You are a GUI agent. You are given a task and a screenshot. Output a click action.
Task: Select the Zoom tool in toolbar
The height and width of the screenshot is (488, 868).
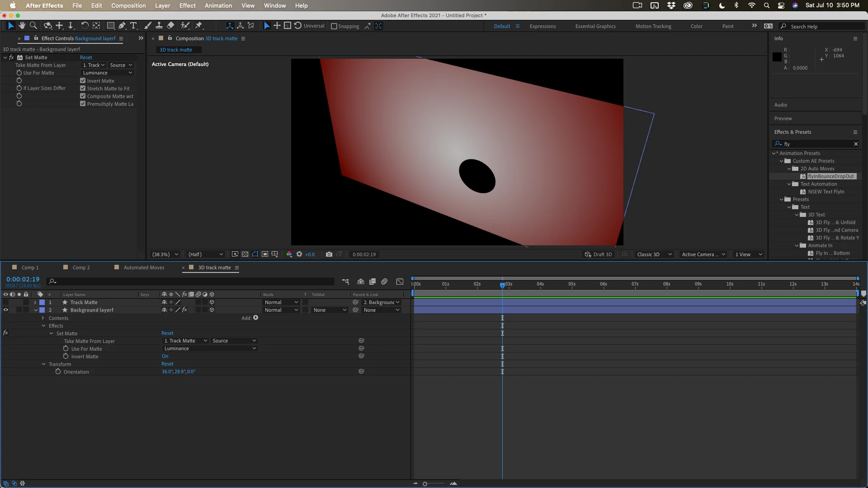(x=33, y=26)
